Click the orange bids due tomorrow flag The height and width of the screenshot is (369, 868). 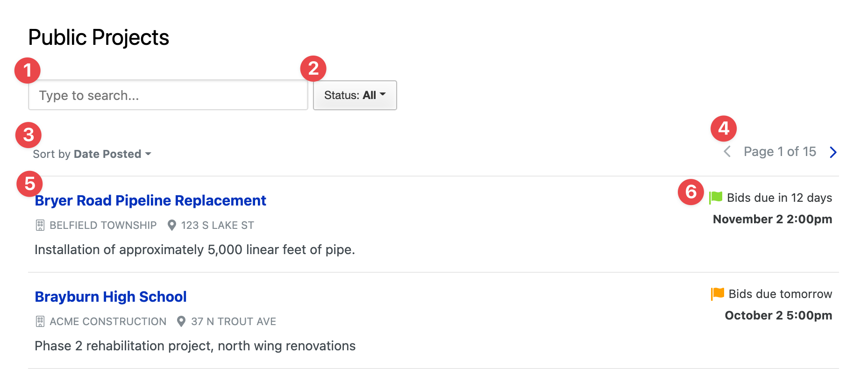pyautogui.click(x=717, y=294)
